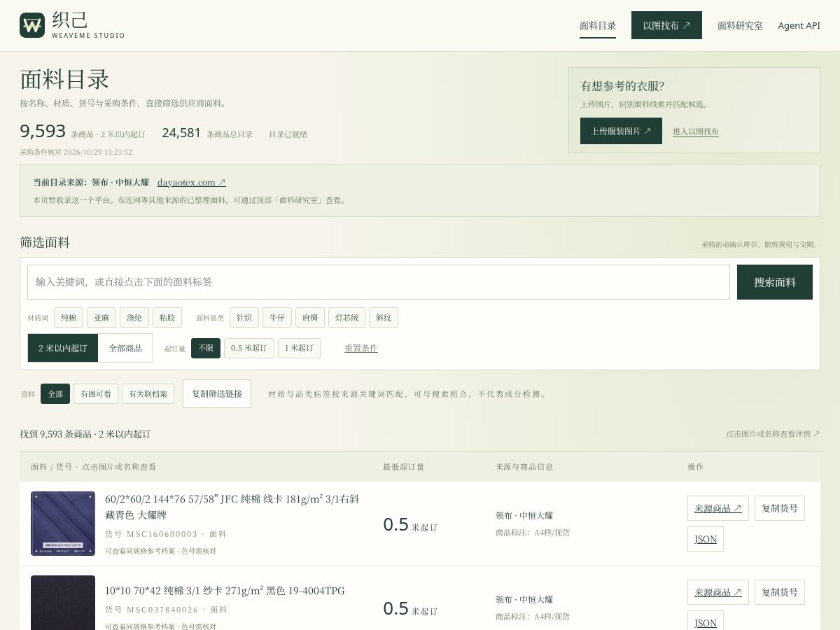Screen dimensions: 840x630
Task: Open the navy blue 藏青色 fabric thumbnail
Action: (63, 524)
